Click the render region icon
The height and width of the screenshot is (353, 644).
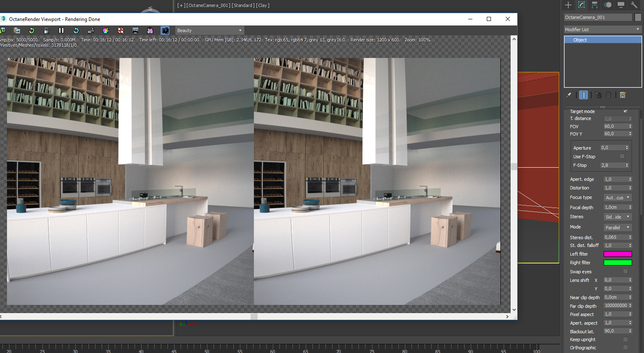coord(135,30)
